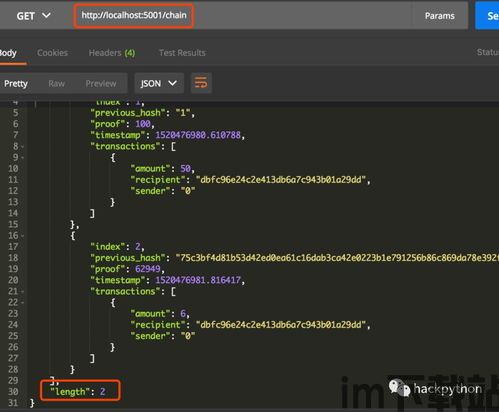This screenshot has height=412, width=499.
Task: Click "previous_hash": "1" on line 5
Action: [142, 113]
